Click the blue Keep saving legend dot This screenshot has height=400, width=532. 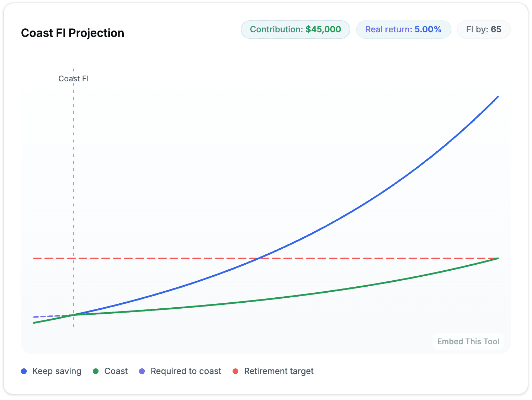[x=24, y=371]
